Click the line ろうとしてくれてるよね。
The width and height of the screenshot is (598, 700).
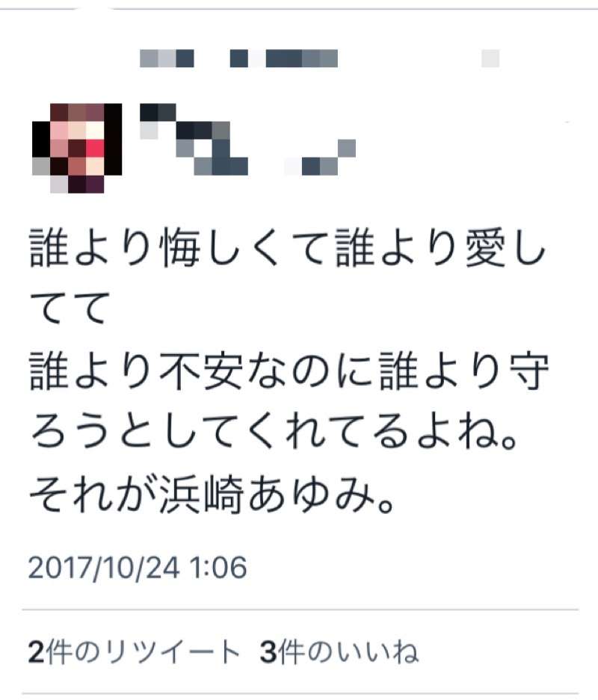tap(274, 433)
